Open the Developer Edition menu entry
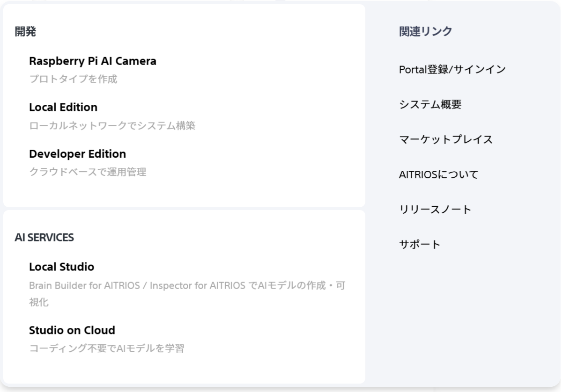 77,154
